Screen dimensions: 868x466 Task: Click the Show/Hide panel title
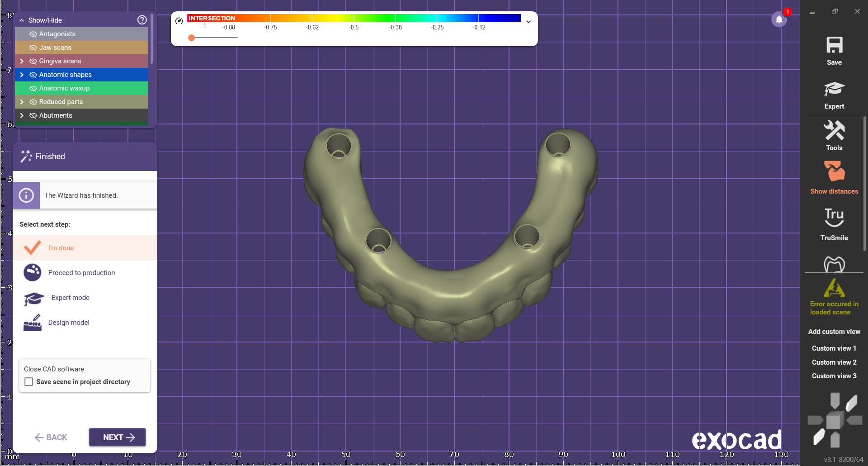[x=45, y=20]
